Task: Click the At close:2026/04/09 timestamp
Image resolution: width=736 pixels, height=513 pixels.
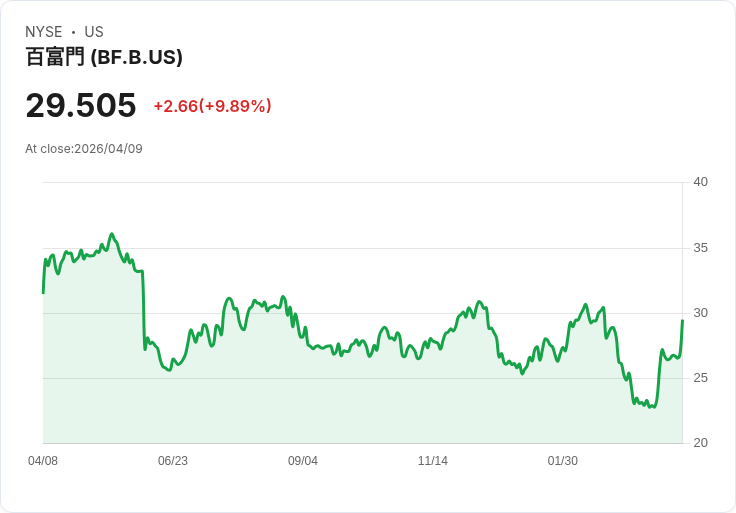Action: click(84, 149)
